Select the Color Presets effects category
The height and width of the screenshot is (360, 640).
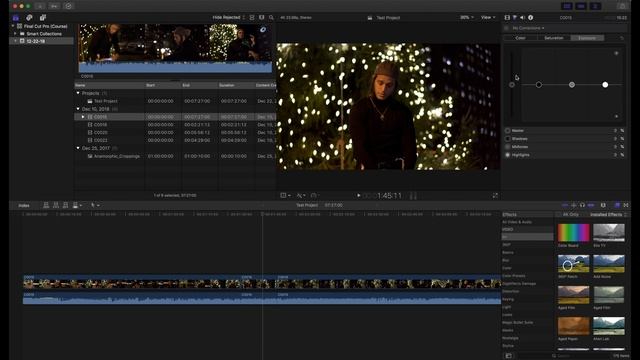click(x=513, y=276)
